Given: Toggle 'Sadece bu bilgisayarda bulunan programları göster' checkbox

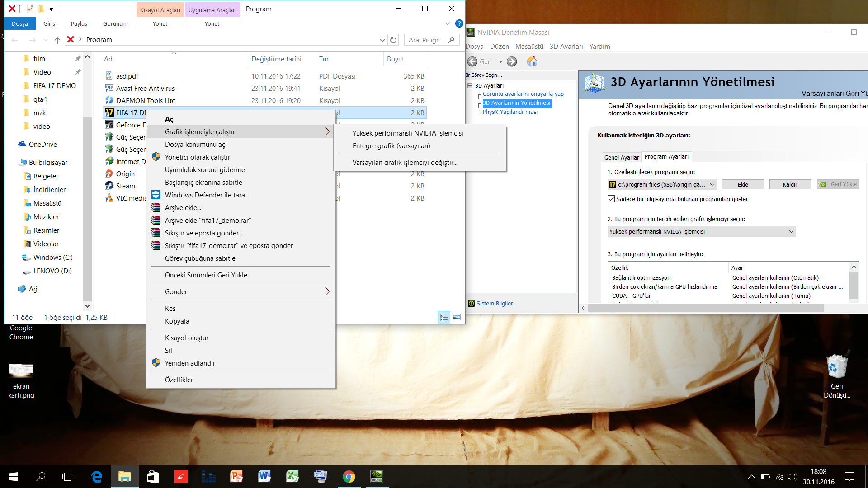Looking at the screenshot, I should coord(611,199).
